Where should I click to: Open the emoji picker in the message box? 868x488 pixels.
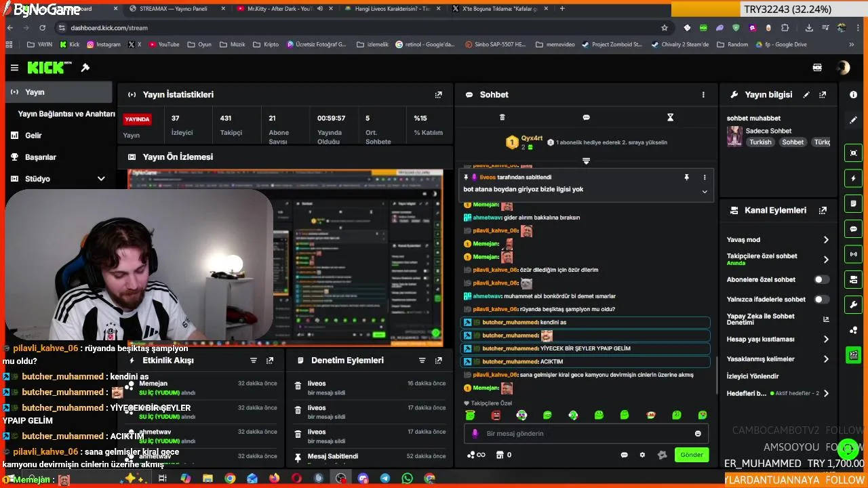698,434
